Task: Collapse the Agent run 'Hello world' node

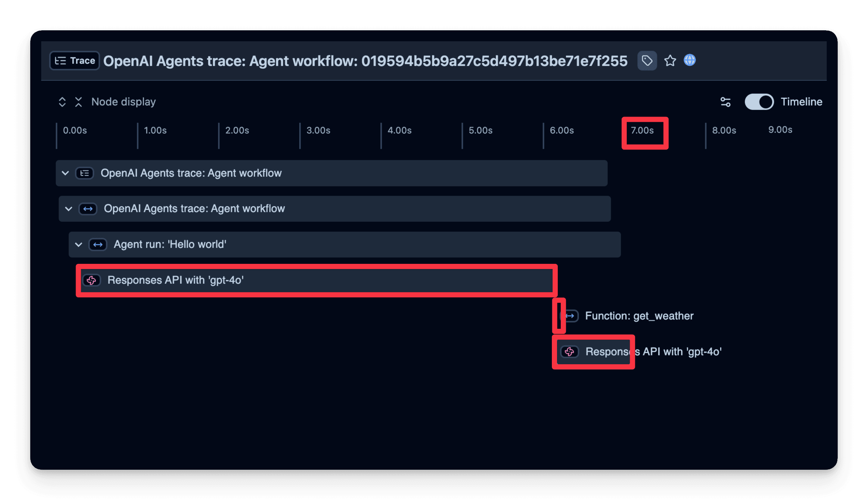Action: (79, 245)
